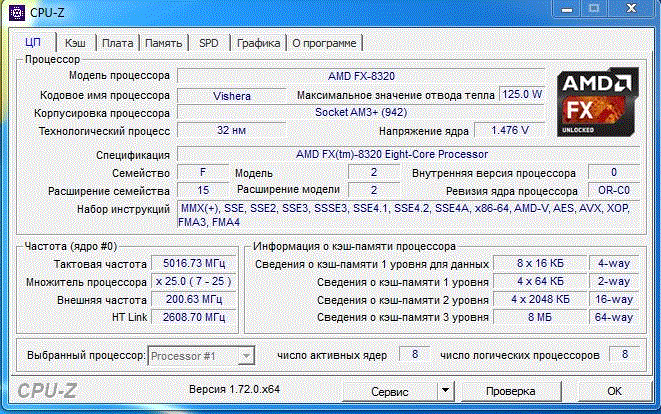Select the ЦП tab
661x414 pixels.
(x=33, y=42)
